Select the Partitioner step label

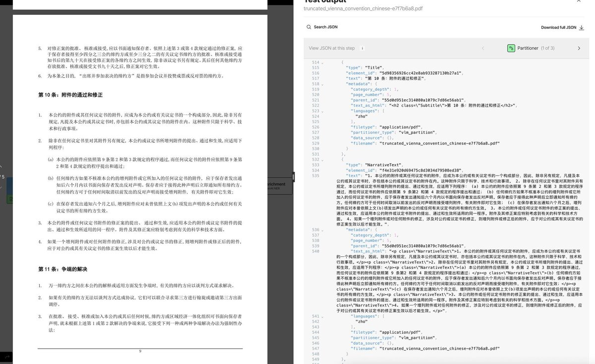click(x=528, y=48)
